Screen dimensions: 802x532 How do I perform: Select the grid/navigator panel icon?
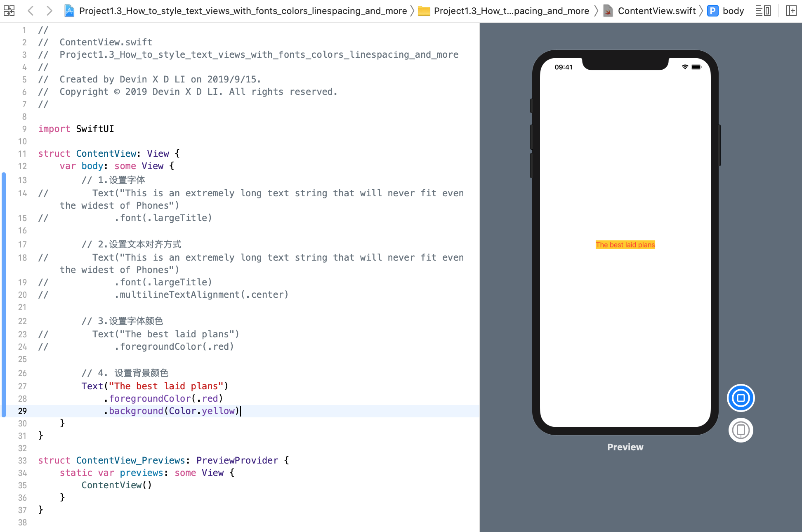(9, 10)
